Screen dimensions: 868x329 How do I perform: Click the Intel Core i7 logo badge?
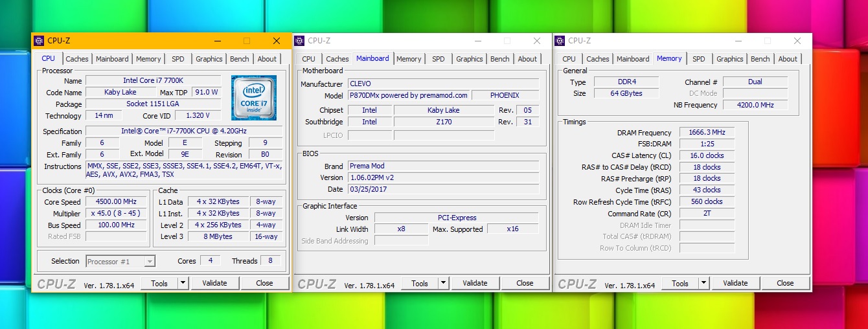pyautogui.click(x=254, y=97)
